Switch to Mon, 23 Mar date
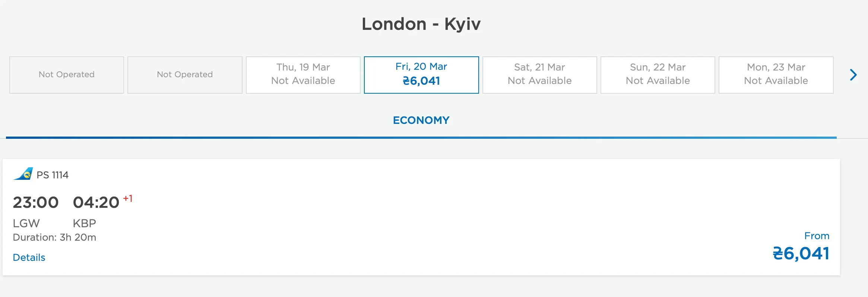Viewport: 868px width, 297px height. tap(776, 75)
